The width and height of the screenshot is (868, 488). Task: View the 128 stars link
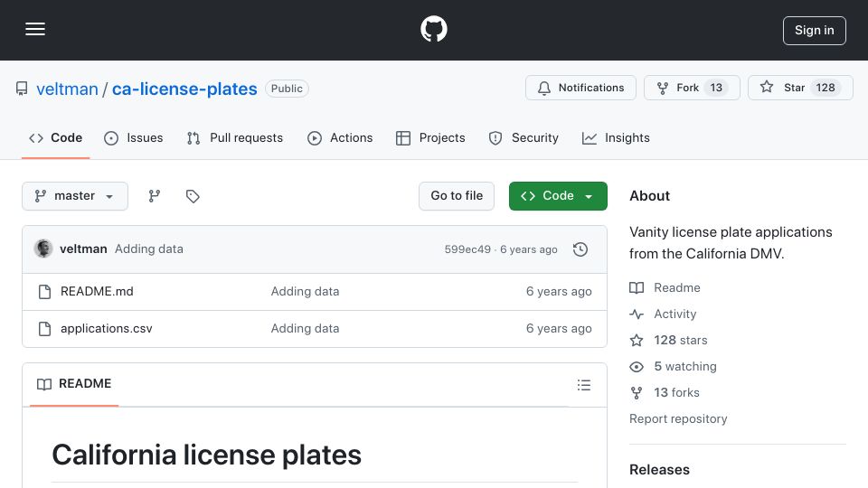[x=669, y=341]
